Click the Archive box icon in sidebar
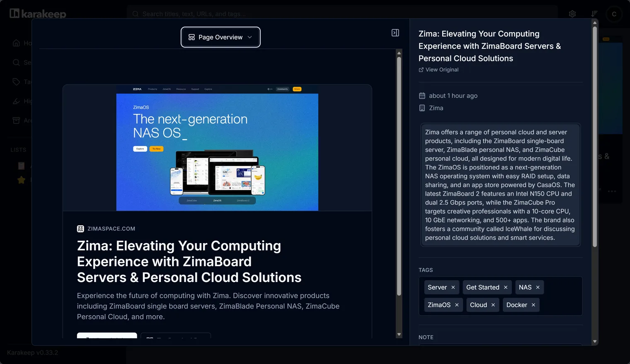This screenshot has height=364, width=630. point(16,121)
